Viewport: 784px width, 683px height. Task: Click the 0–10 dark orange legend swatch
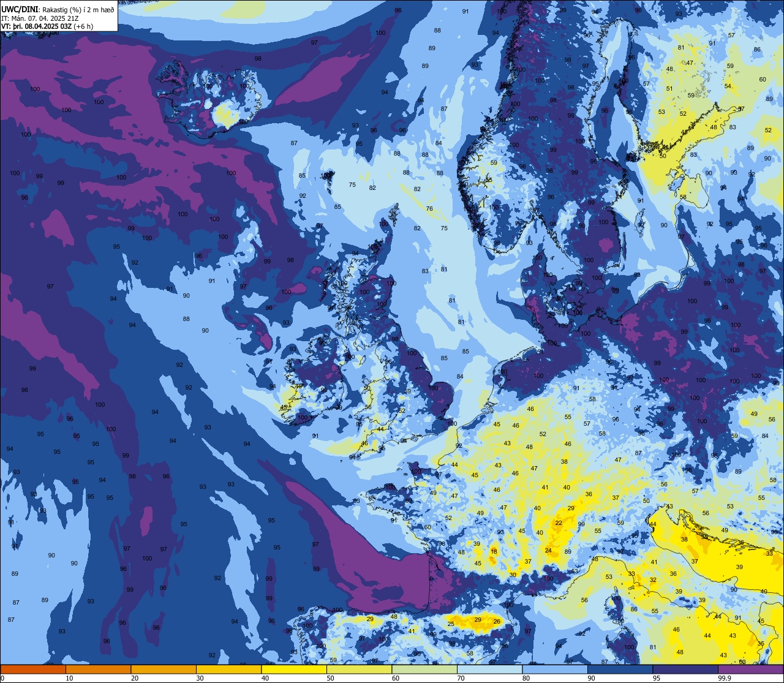[33, 669]
